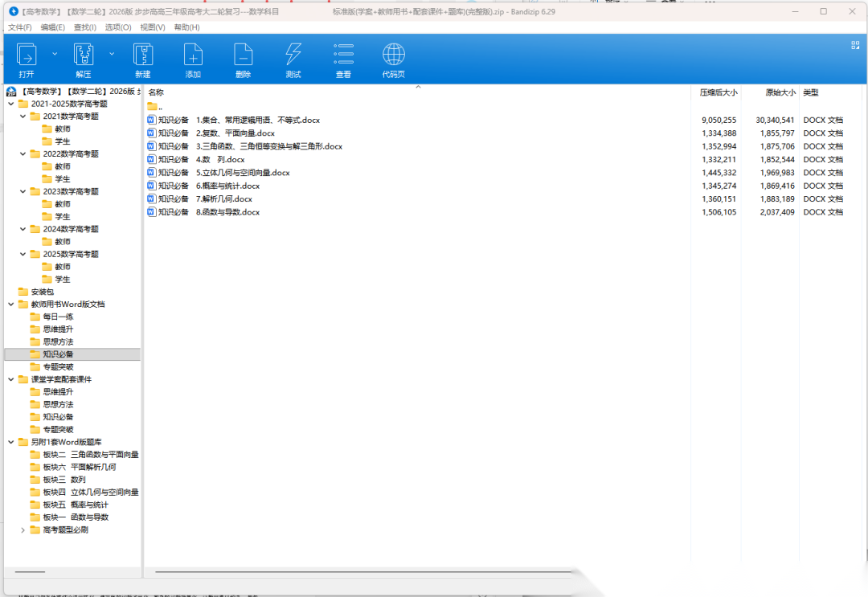Collapse the 2021-2025数学高考题 tree node

(10, 104)
